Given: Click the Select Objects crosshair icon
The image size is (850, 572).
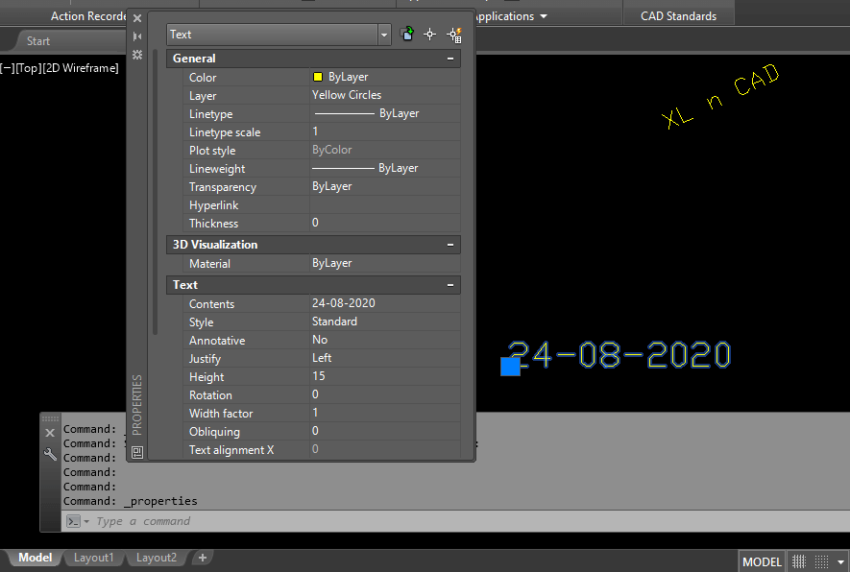Looking at the screenshot, I should tap(430, 34).
